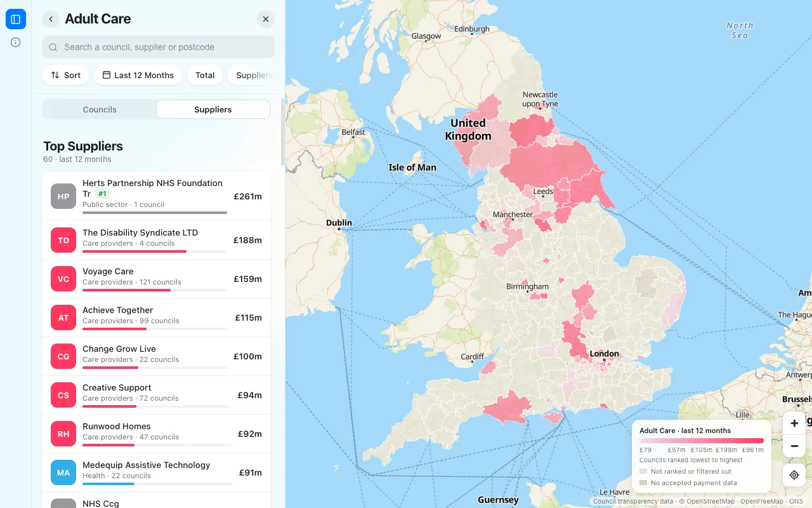The height and width of the screenshot is (508, 812).
Task: Click the search magnifier icon
Action: pos(54,47)
